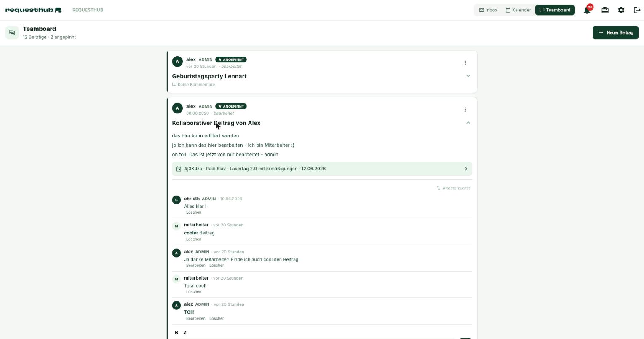Click mitarbeiter avatar on 'cooler Beitrag' comment
Image resolution: width=644 pixels, height=339 pixels.
[x=176, y=226]
